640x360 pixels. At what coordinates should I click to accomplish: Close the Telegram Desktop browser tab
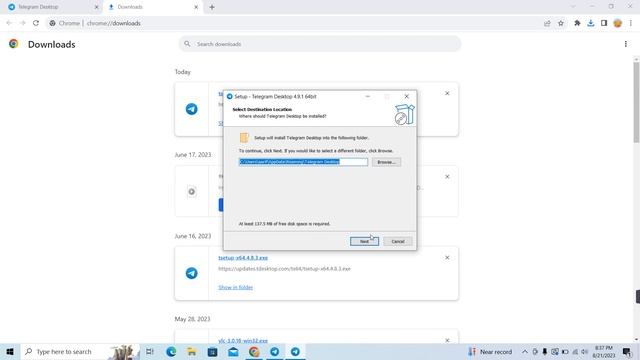point(96,7)
